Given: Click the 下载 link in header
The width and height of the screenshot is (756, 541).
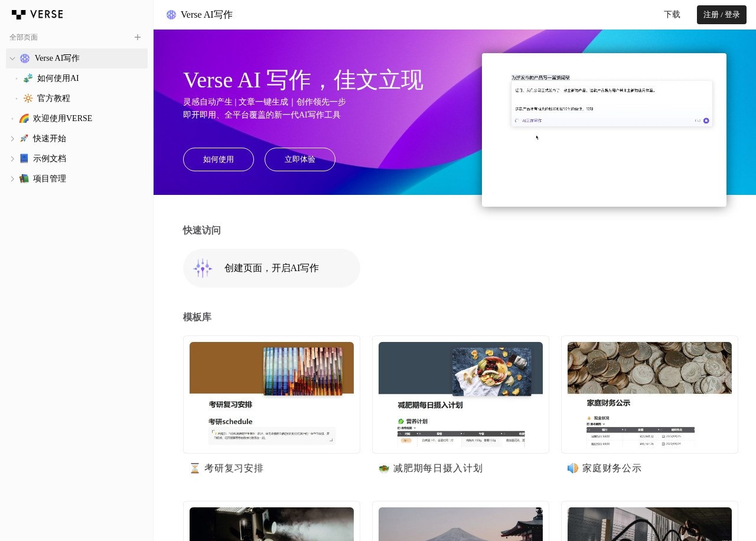Looking at the screenshot, I should [x=672, y=15].
